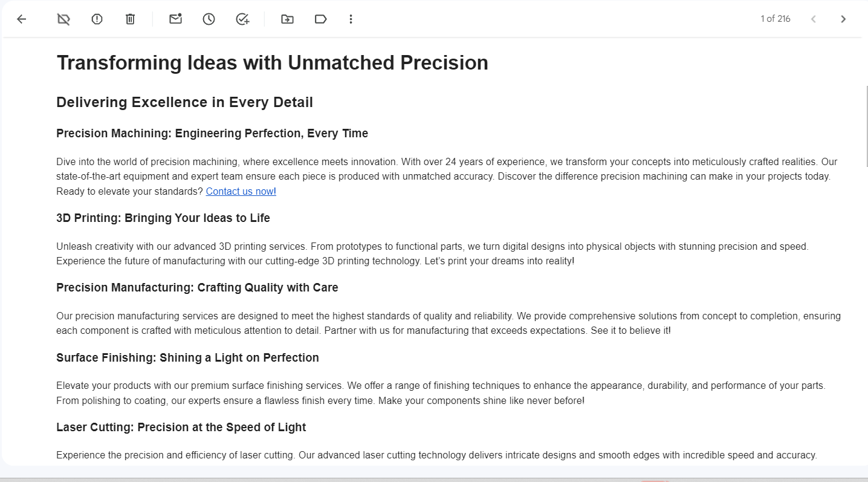Follow the 'Contact us now!' link
The width and height of the screenshot is (868, 482).
coord(241,192)
